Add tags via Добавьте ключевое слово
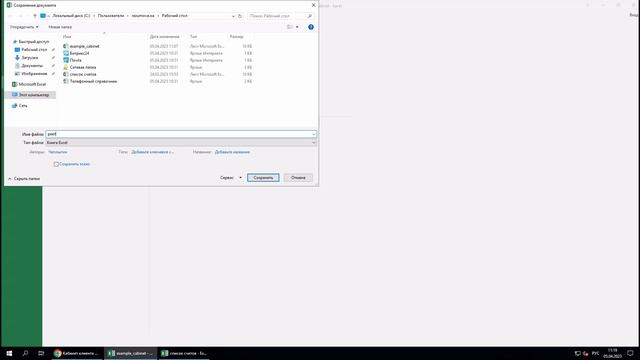This screenshot has width=640, height=360. (x=152, y=152)
